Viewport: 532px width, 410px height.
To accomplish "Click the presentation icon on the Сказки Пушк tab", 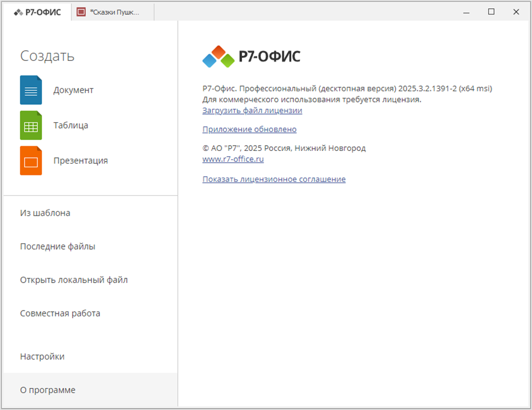I will click(x=81, y=12).
